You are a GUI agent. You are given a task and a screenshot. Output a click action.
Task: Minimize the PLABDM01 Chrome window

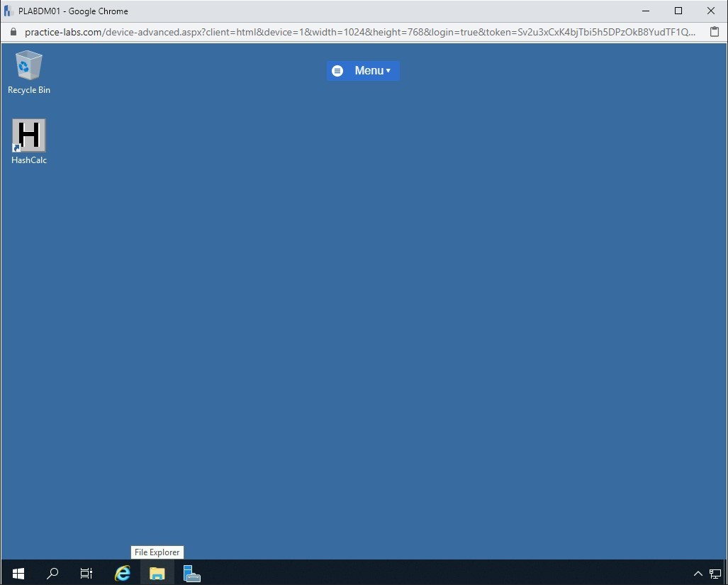646,11
